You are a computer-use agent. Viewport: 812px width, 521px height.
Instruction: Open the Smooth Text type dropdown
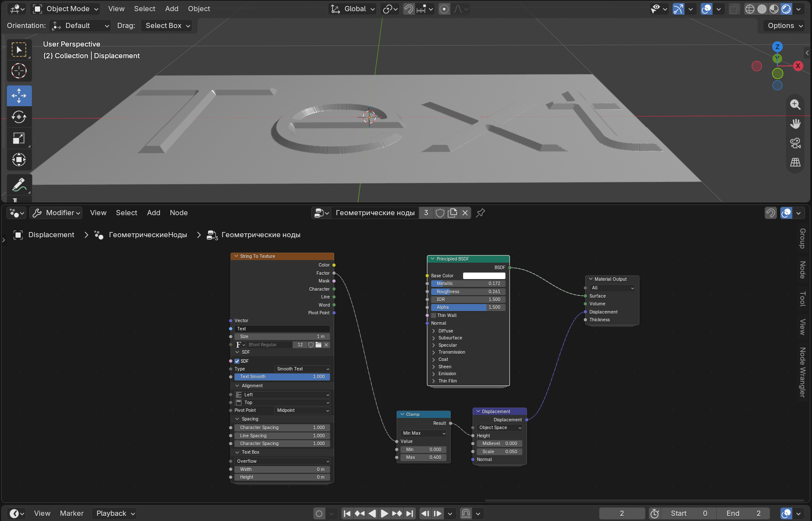click(x=302, y=369)
